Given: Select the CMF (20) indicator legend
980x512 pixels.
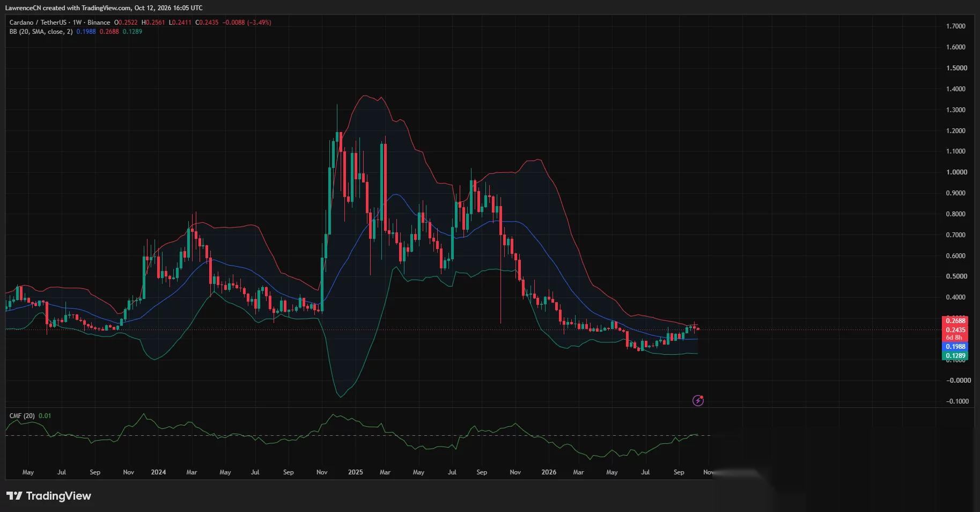Looking at the screenshot, I should tap(22, 416).
